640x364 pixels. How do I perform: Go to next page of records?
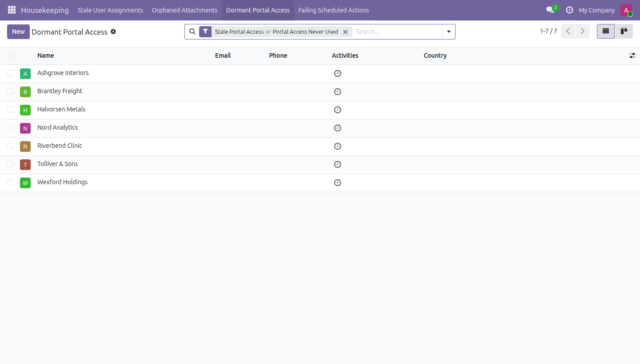(583, 32)
